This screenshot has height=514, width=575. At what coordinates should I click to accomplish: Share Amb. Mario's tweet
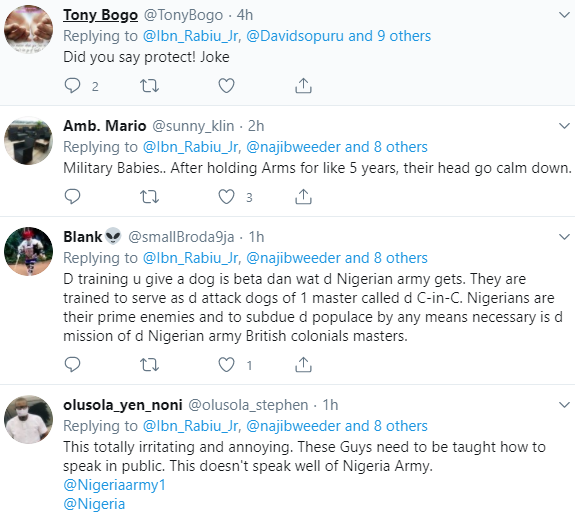click(x=303, y=197)
